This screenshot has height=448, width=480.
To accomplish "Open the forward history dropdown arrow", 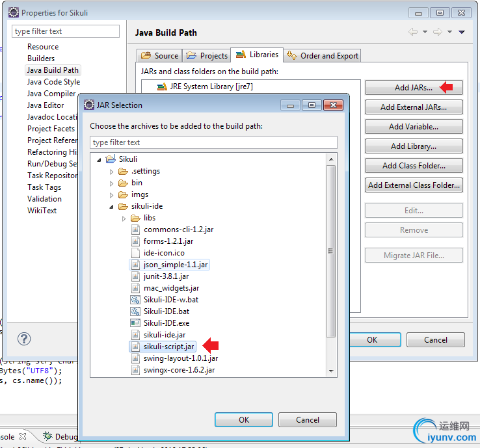I will (449, 32).
